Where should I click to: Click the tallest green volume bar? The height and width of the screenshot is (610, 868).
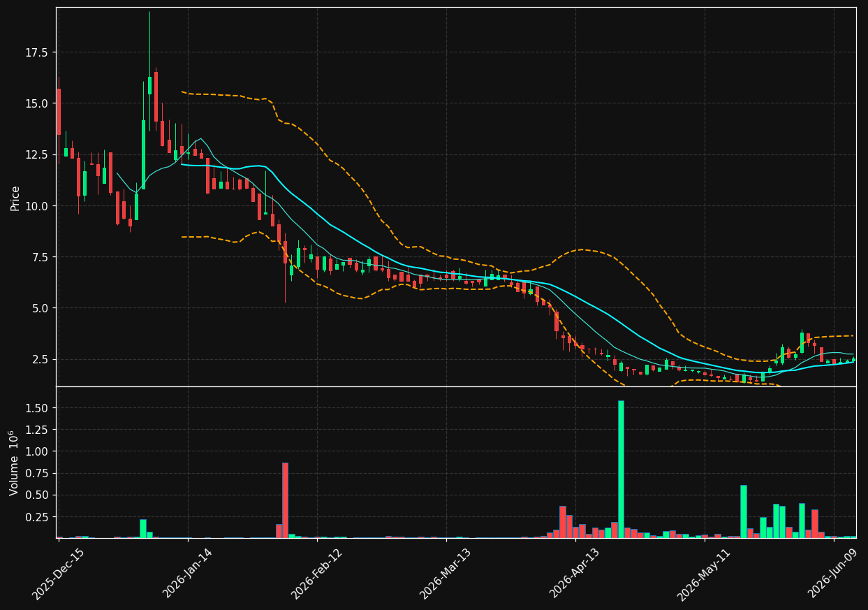[621, 469]
